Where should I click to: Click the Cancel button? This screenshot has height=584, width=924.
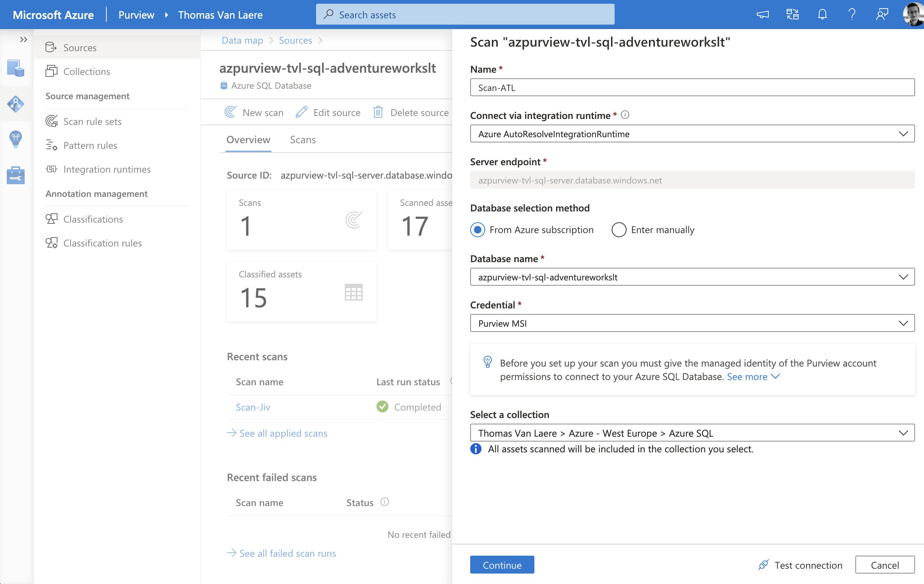pyautogui.click(x=885, y=565)
